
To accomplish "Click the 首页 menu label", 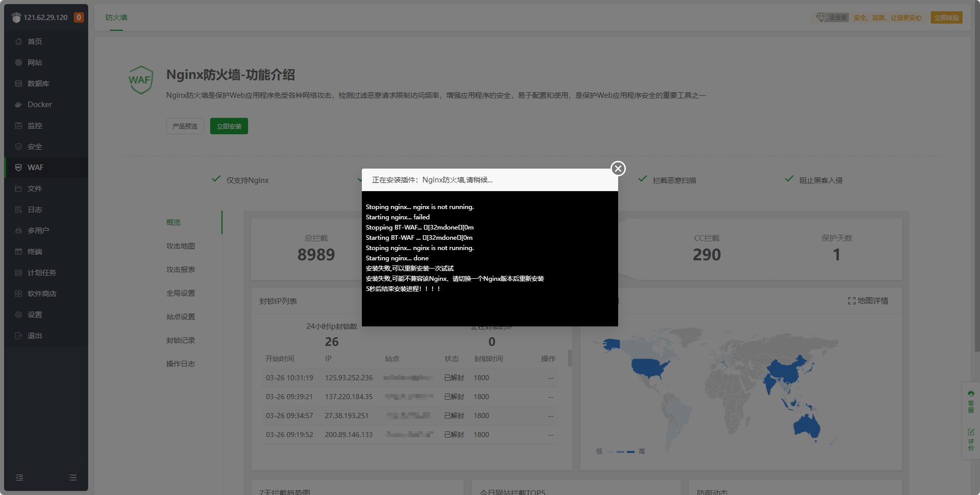I will [x=35, y=42].
